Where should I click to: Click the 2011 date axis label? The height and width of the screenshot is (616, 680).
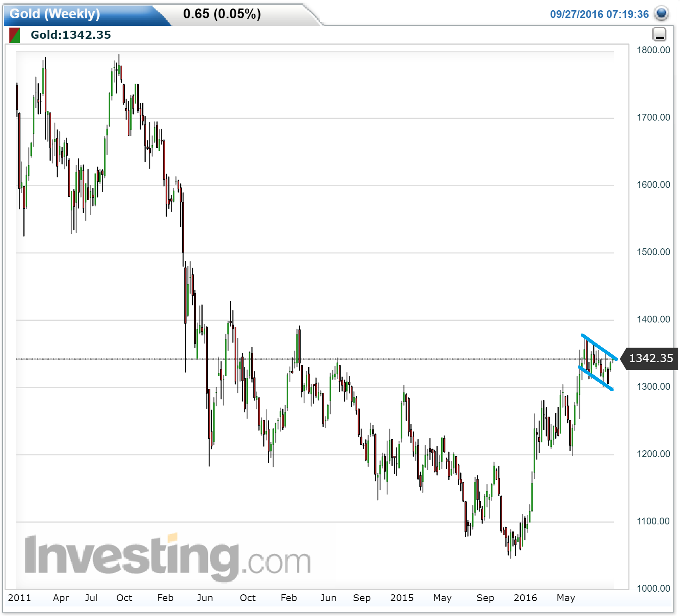20,598
